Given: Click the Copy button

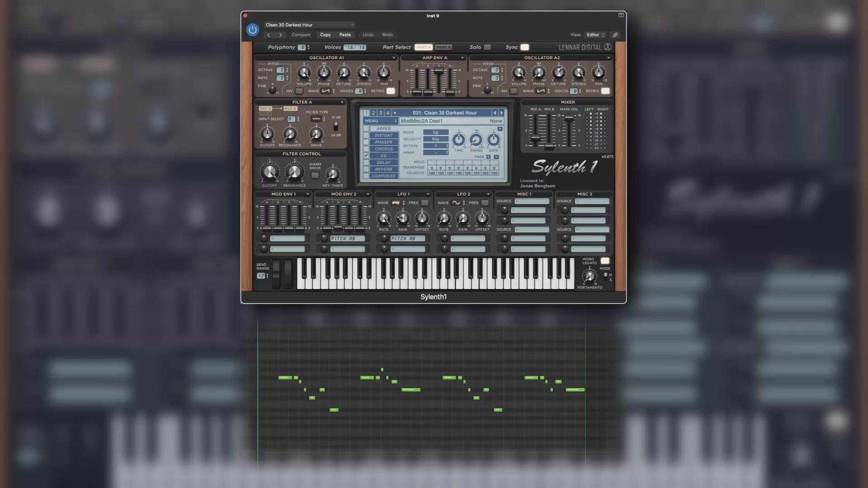Looking at the screenshot, I should coord(325,35).
